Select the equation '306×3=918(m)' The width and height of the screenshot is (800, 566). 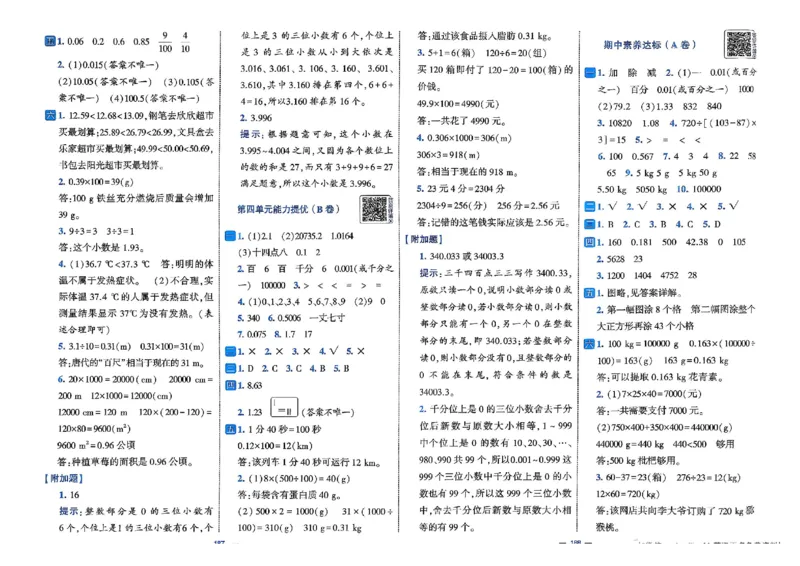[448, 155]
